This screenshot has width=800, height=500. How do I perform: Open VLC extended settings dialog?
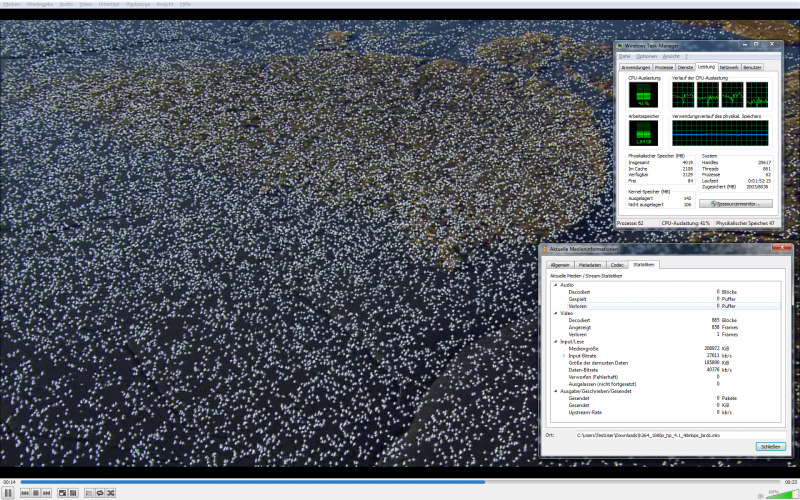pos(73,493)
